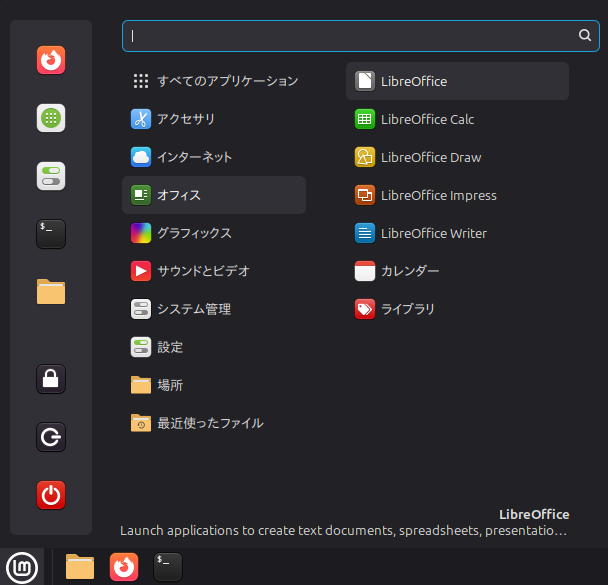
Task: Open Files from the taskbar
Action: tap(80, 567)
